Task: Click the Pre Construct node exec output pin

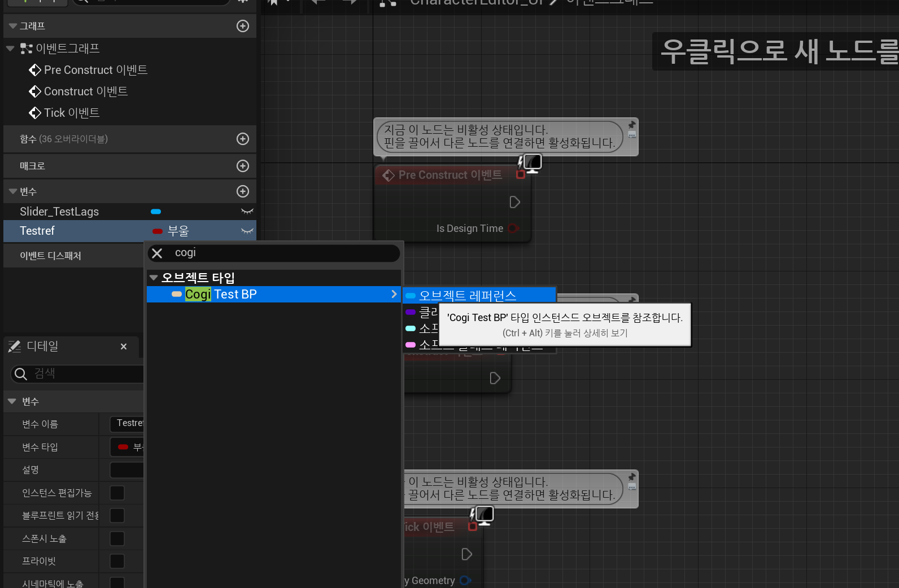Action: tap(514, 202)
